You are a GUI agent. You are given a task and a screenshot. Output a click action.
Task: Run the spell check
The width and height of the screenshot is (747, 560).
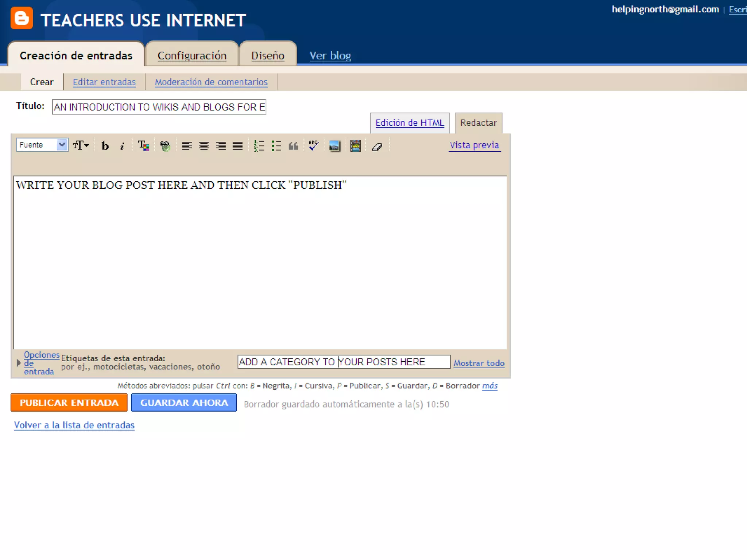(x=313, y=145)
